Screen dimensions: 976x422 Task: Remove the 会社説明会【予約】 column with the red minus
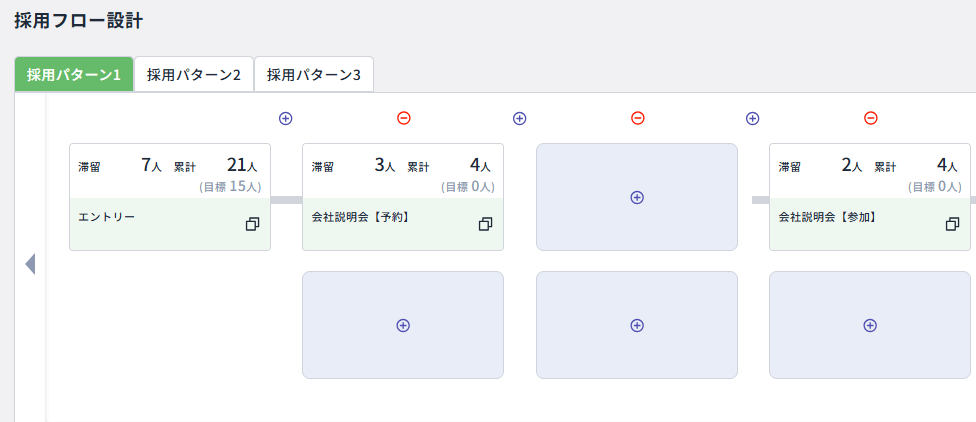(404, 118)
